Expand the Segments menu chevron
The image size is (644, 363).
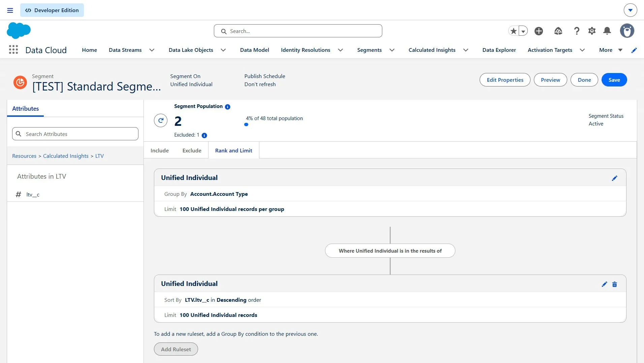pyautogui.click(x=392, y=50)
